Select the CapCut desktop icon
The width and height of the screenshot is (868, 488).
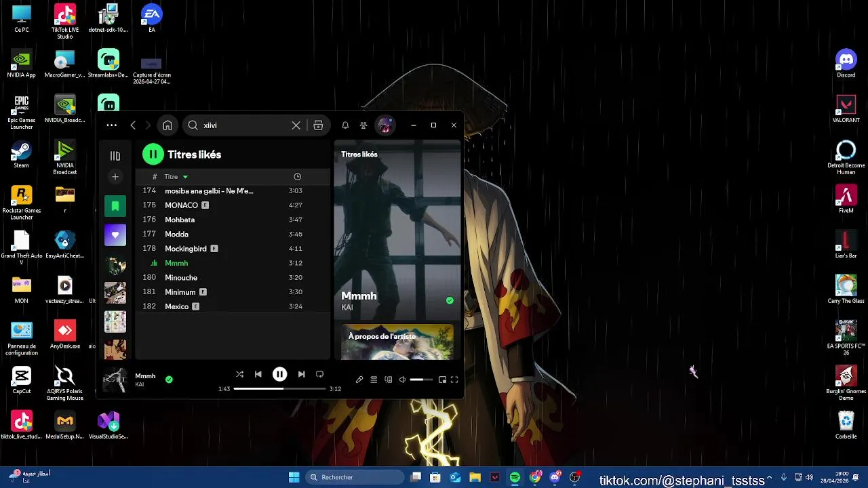(22, 380)
